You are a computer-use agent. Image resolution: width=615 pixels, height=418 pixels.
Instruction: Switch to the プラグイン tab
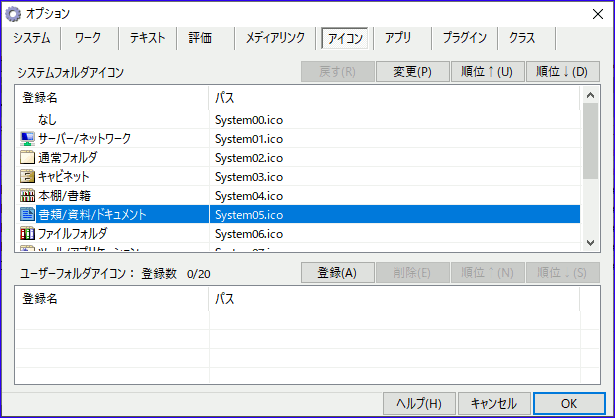[x=464, y=38]
